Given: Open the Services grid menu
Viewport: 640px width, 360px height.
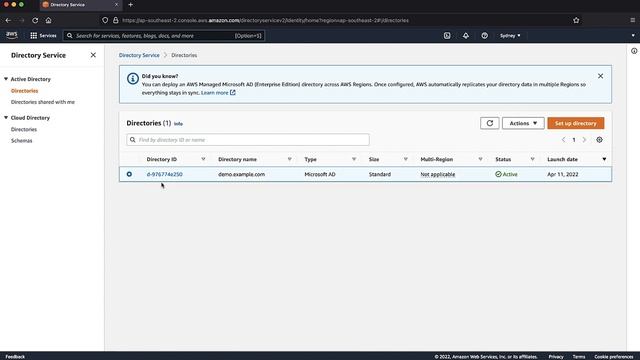Looking at the screenshot, I should point(43,36).
